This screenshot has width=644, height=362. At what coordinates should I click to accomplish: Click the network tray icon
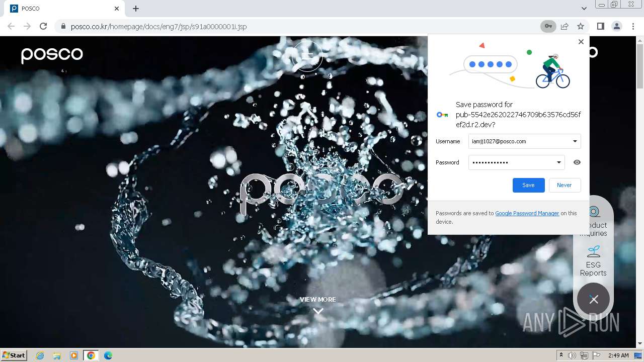(x=584, y=355)
